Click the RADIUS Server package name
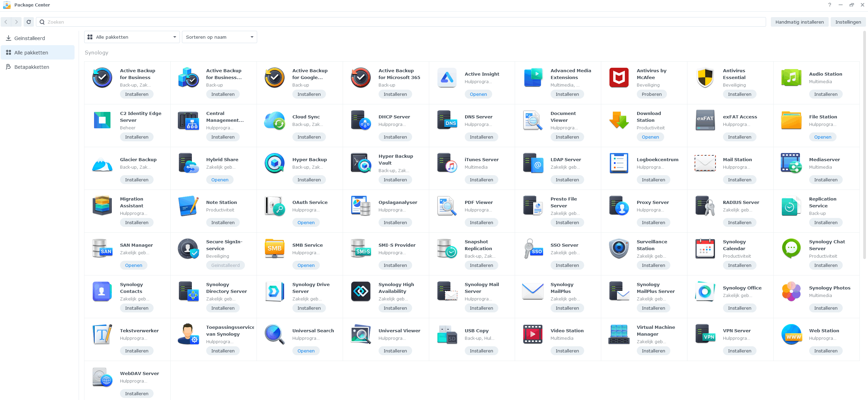 [x=741, y=202]
